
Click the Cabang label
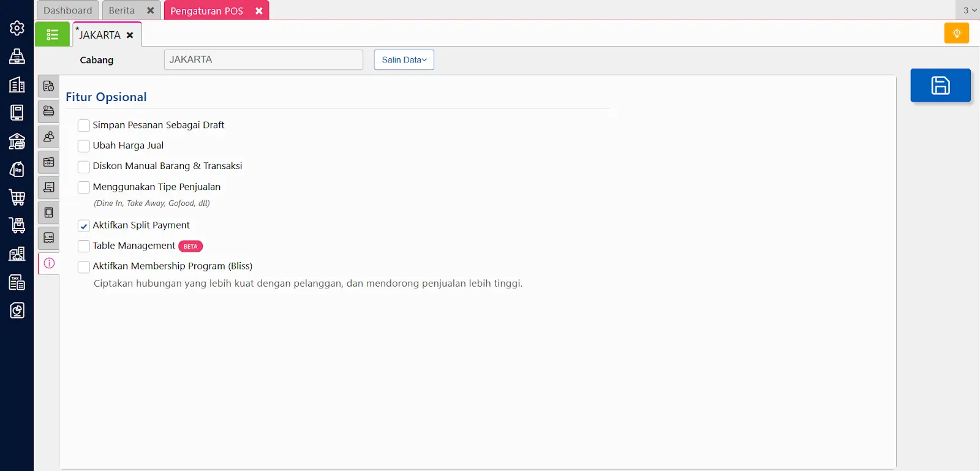click(x=97, y=60)
